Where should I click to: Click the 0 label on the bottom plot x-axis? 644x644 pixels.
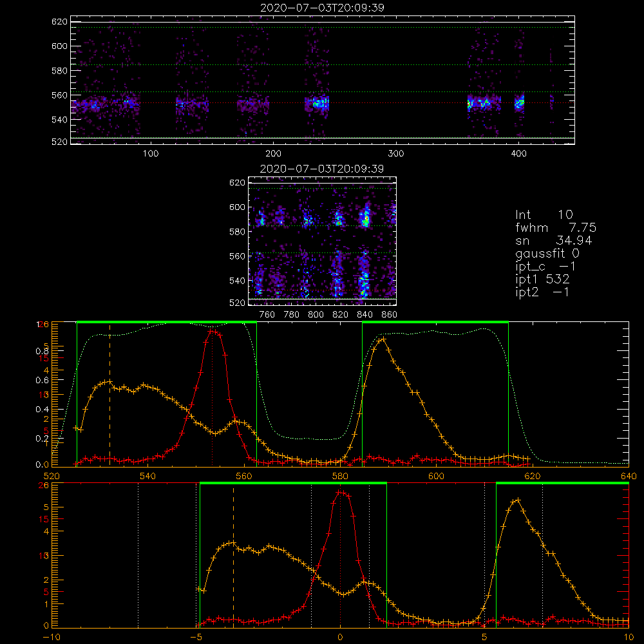pos(340,637)
